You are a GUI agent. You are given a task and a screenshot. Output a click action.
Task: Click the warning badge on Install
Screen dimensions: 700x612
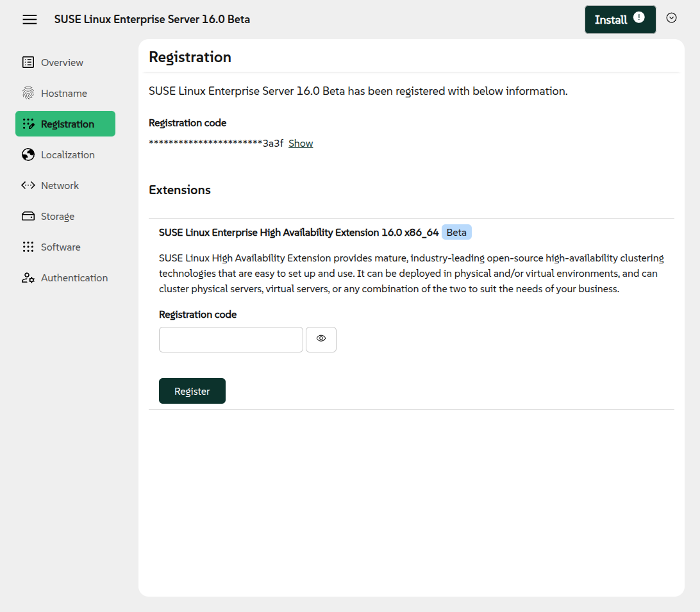coord(639,17)
